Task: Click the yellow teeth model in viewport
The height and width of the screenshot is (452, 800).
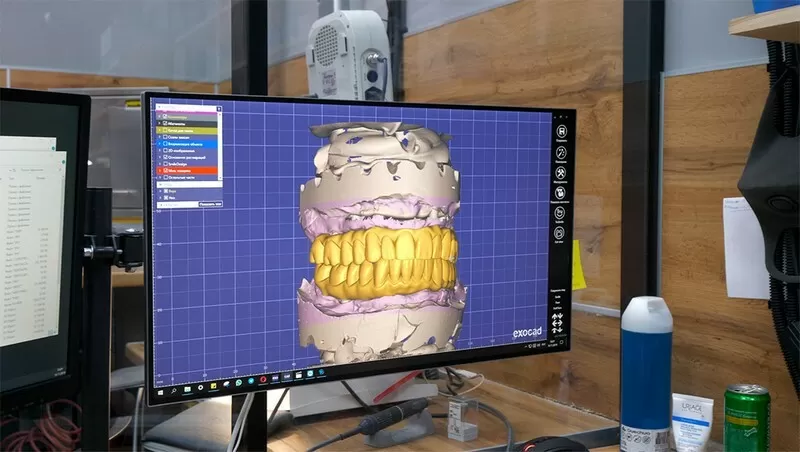Action: click(x=383, y=260)
